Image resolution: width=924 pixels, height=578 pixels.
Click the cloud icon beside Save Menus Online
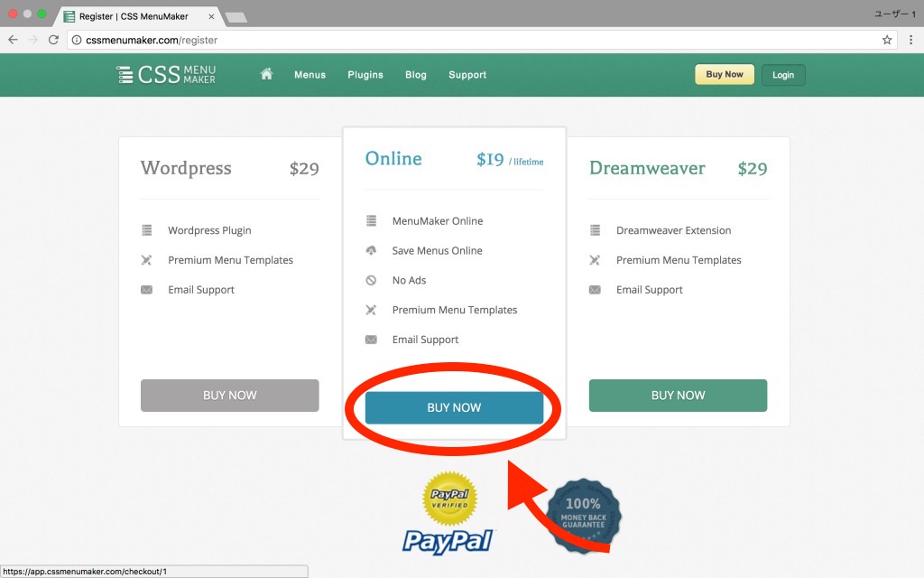point(371,250)
